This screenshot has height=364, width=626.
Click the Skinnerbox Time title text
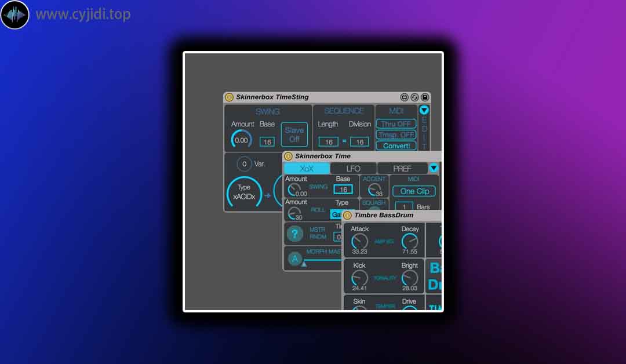click(323, 156)
